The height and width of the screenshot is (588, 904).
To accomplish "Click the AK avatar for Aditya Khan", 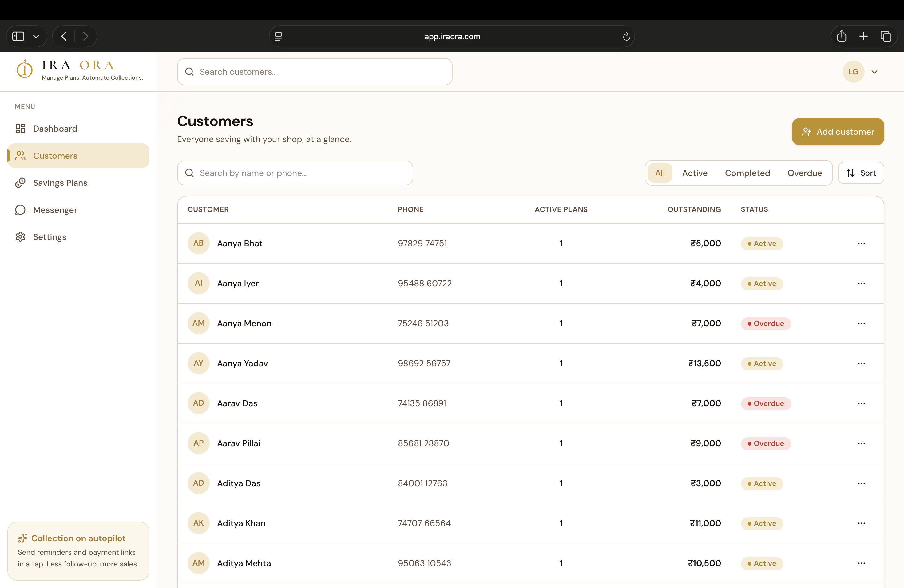I will (198, 523).
